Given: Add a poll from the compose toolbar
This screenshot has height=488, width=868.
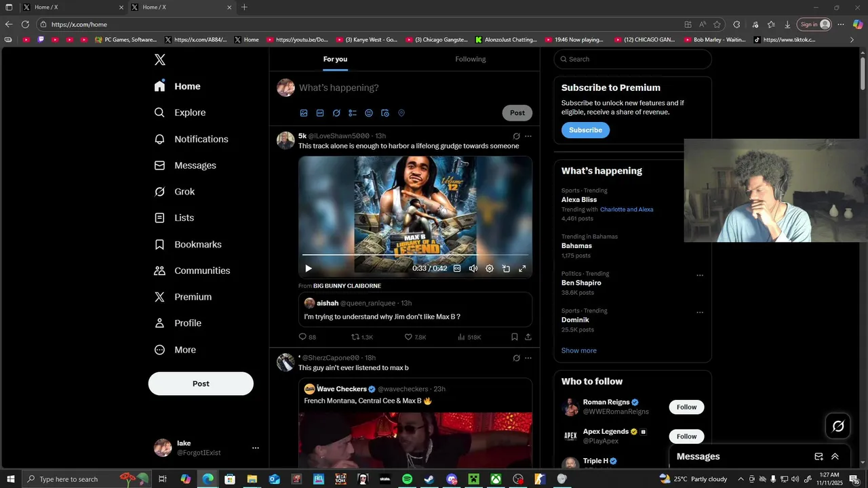Looking at the screenshot, I should coord(353,113).
